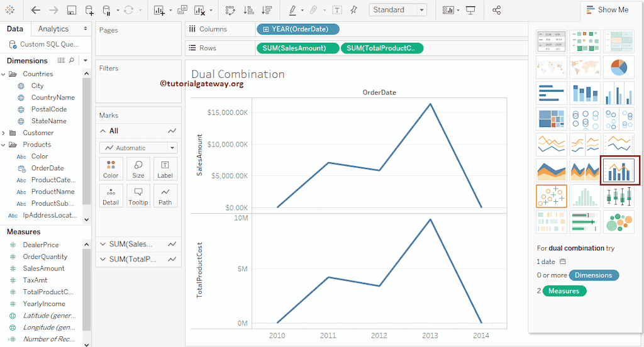Click the Swap Rows and Columns icon
Image resolution: width=644 pixels, height=347 pixels.
(230, 10)
